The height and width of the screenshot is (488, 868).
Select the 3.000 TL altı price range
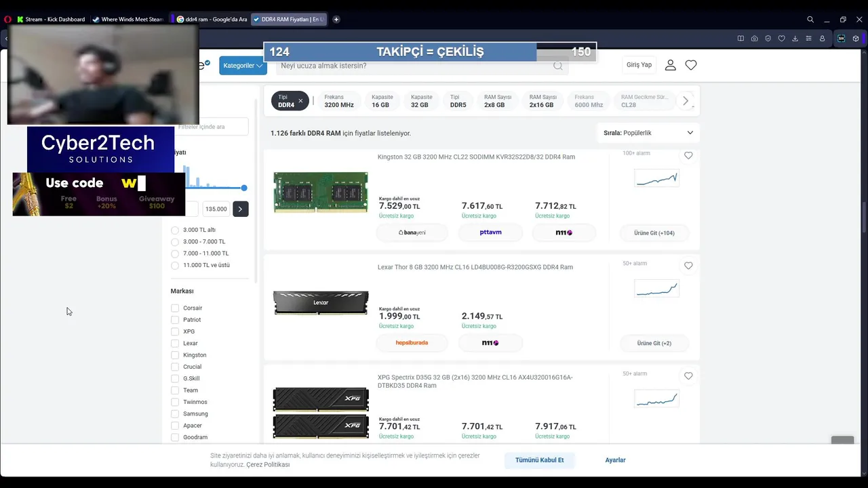(x=175, y=230)
